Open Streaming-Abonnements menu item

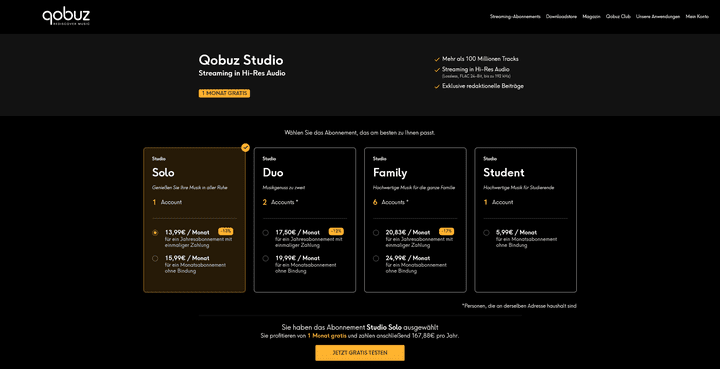515,17
